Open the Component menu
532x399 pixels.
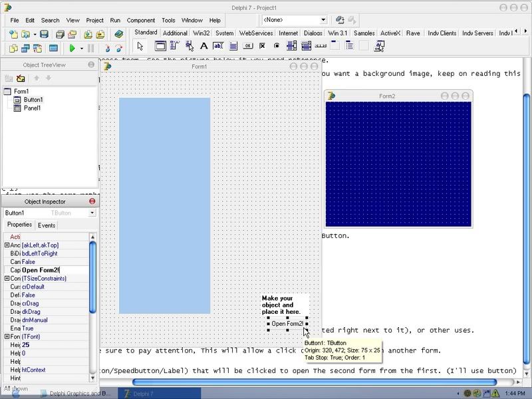[x=140, y=21]
